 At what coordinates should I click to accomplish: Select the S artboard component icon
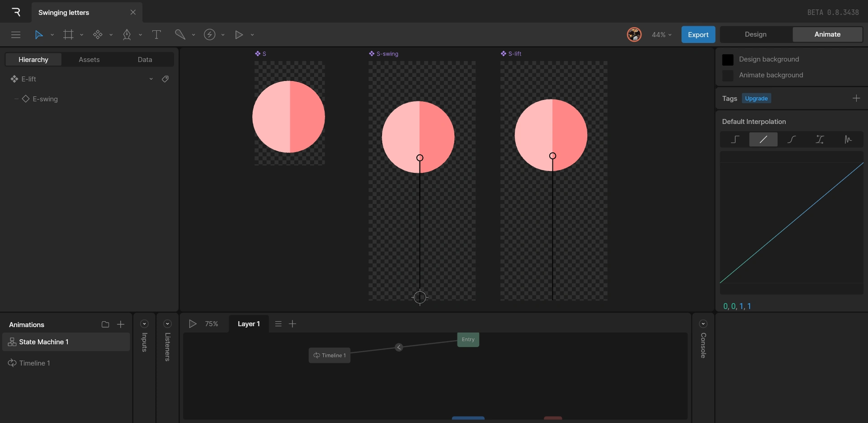tap(258, 54)
